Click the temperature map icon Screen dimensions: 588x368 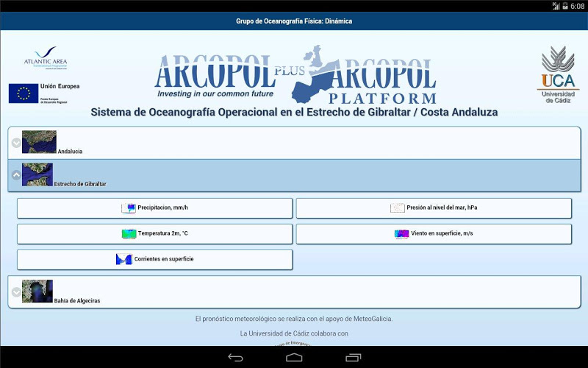tap(129, 234)
